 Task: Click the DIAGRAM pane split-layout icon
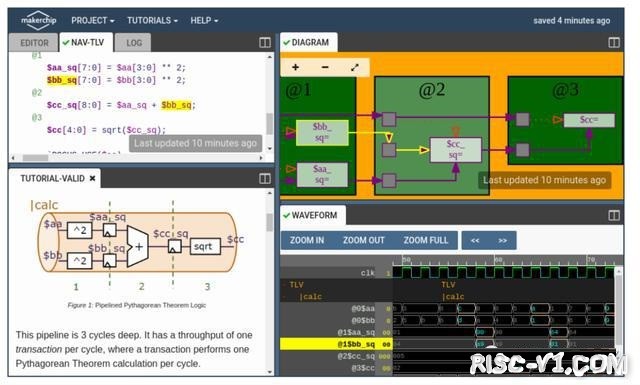tap(614, 42)
